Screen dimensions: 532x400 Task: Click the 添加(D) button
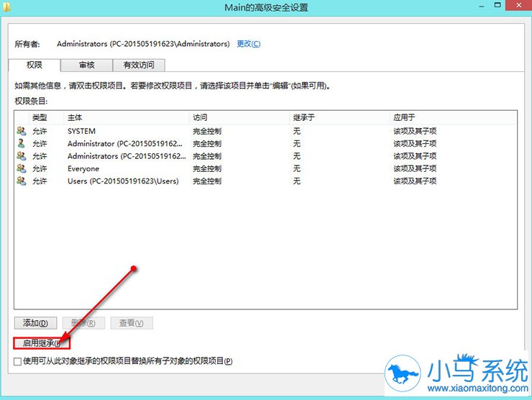click(35, 323)
